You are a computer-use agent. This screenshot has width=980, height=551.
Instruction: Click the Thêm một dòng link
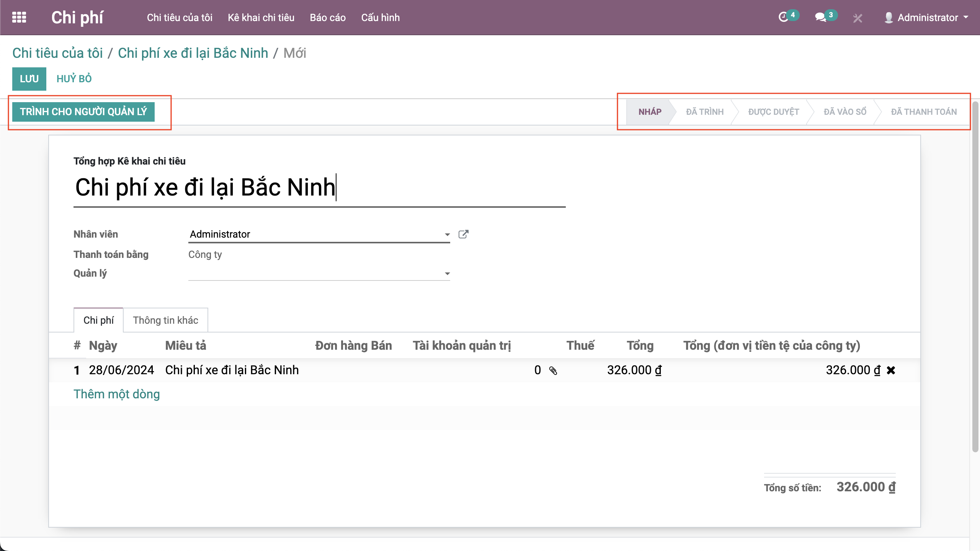point(116,394)
